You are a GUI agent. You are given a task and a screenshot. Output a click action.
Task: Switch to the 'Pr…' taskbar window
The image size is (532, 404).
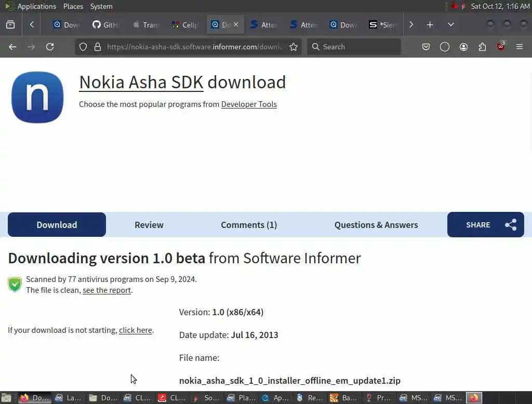point(378,398)
